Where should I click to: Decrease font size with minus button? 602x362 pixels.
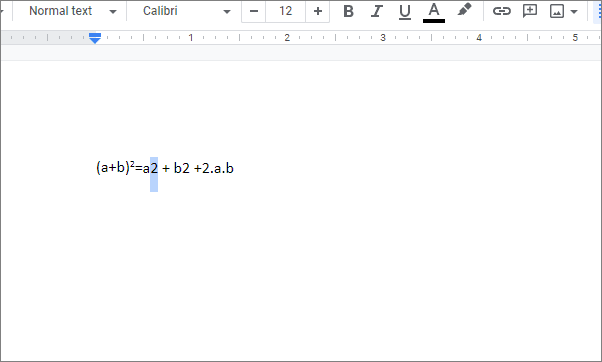coord(253,11)
